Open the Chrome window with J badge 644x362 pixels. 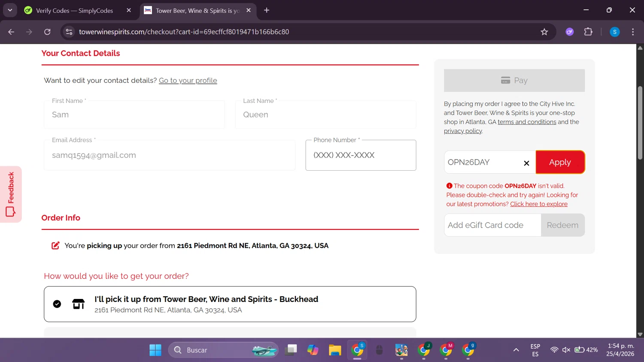(x=424, y=350)
